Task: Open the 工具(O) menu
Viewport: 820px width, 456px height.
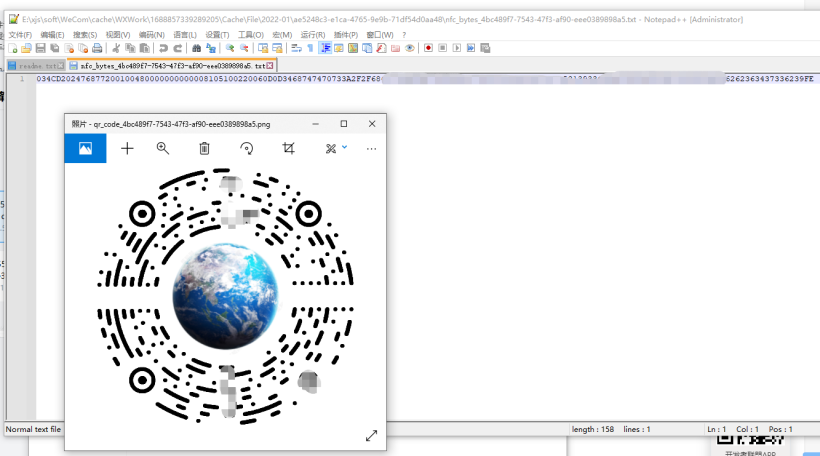Action: click(251, 35)
